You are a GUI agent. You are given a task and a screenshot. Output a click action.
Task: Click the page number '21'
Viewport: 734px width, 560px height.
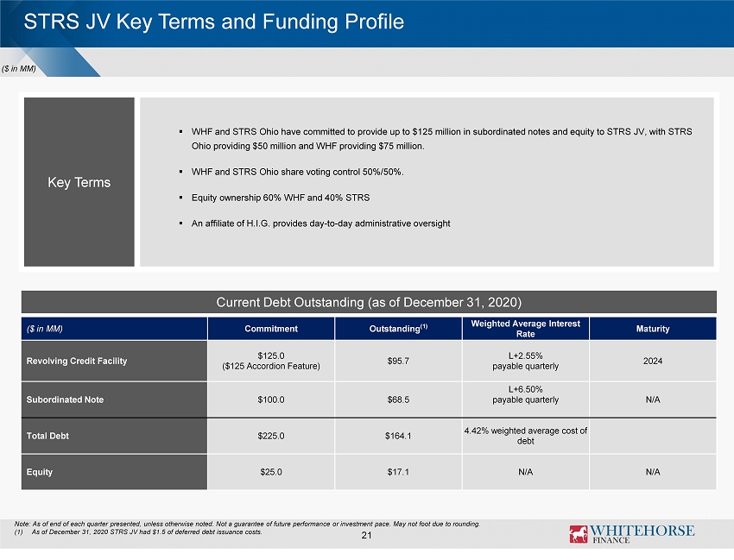coord(366,535)
